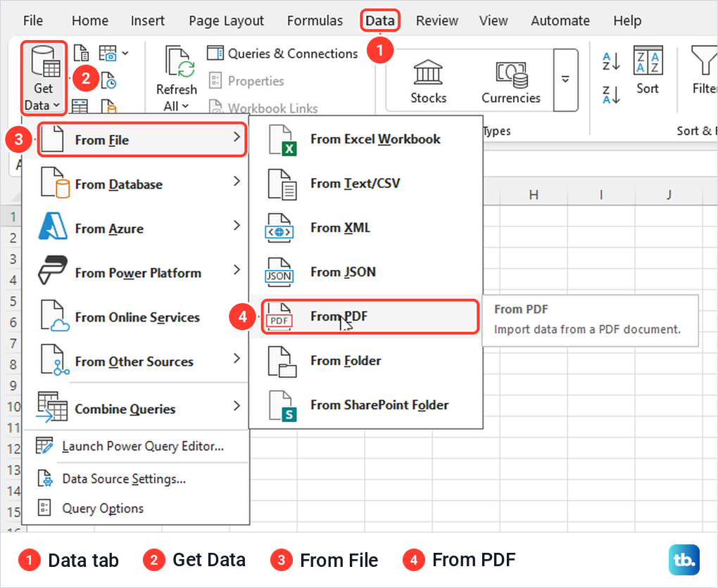This screenshot has height=588, width=718.
Task: Open the File ribbon tab
Action: point(33,20)
